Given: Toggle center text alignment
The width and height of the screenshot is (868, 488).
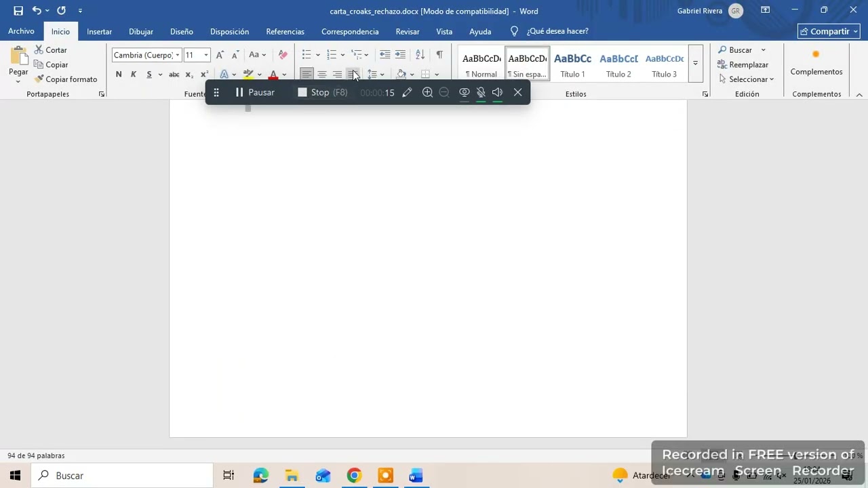Looking at the screenshot, I should pyautogui.click(x=322, y=75).
